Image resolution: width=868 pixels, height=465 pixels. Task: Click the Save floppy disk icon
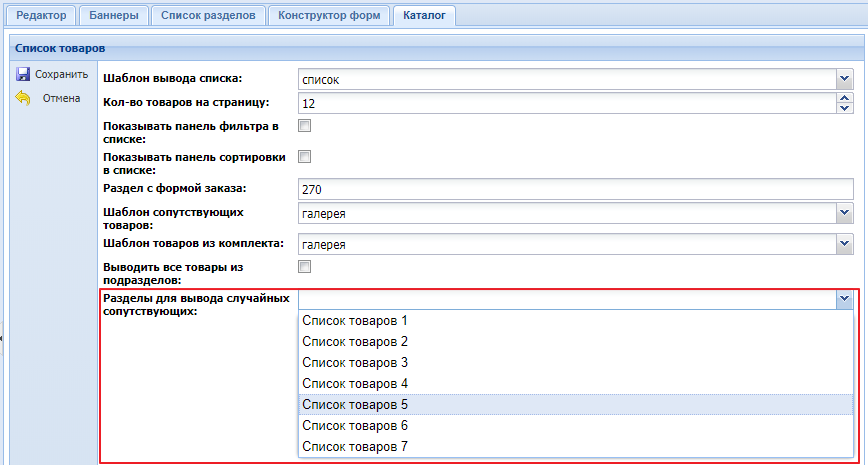(x=23, y=75)
